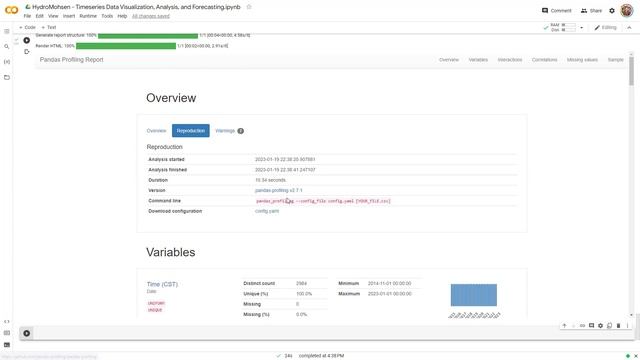Open the variables inspector sidebar
640x360 pixels.
[7, 62]
